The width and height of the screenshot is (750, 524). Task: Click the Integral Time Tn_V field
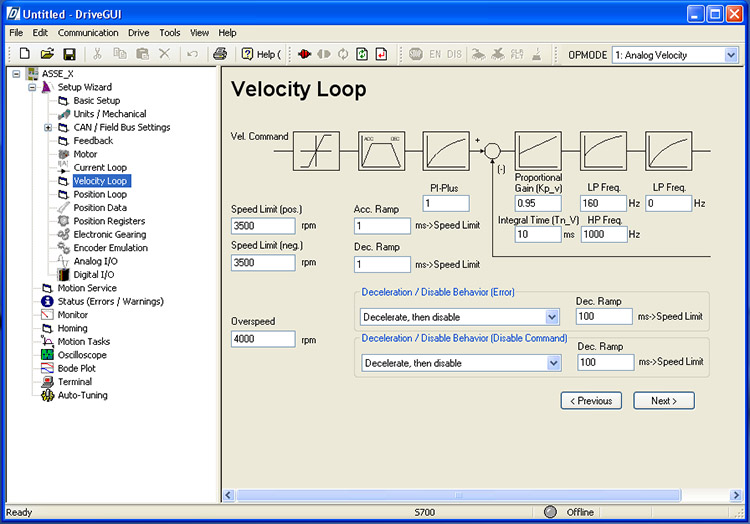click(x=538, y=234)
